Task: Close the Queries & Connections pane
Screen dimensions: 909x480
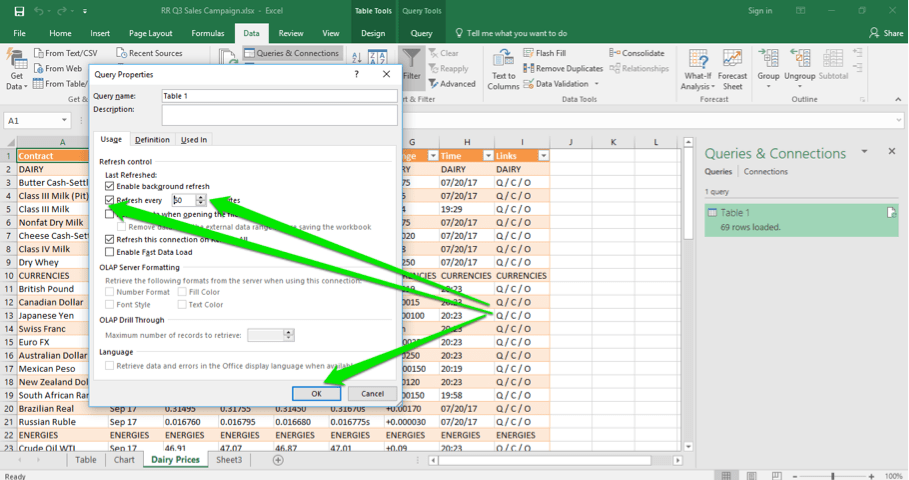Action: [892, 151]
